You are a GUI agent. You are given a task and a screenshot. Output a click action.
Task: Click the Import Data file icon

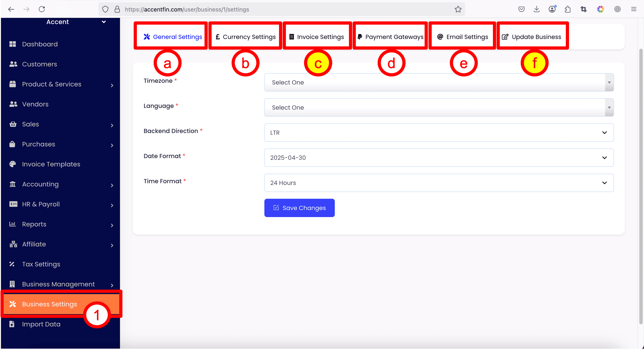(12, 324)
